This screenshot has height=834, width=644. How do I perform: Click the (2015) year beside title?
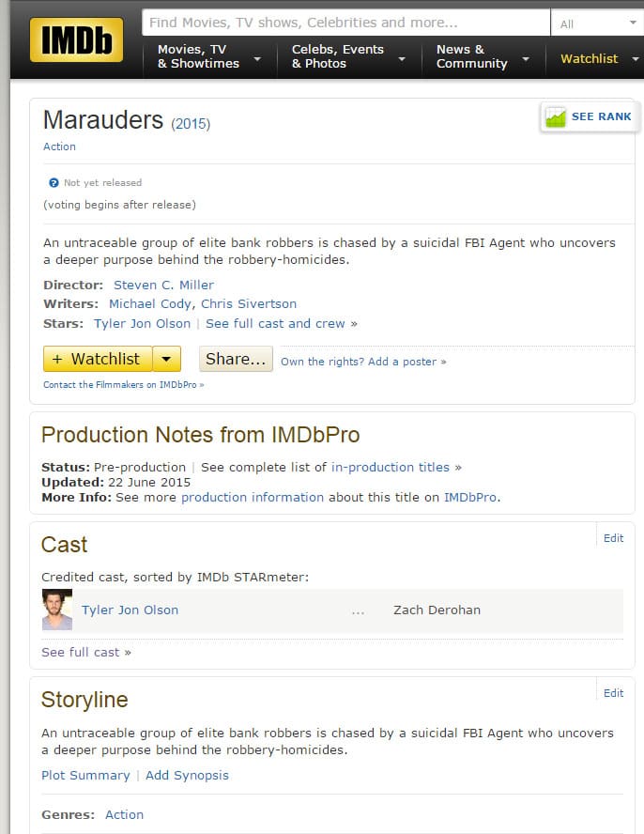(191, 124)
